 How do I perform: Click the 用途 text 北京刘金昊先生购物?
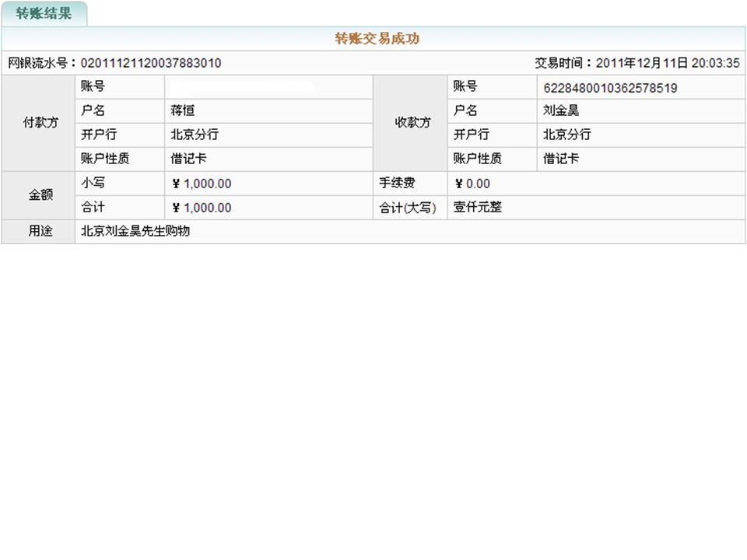135,232
